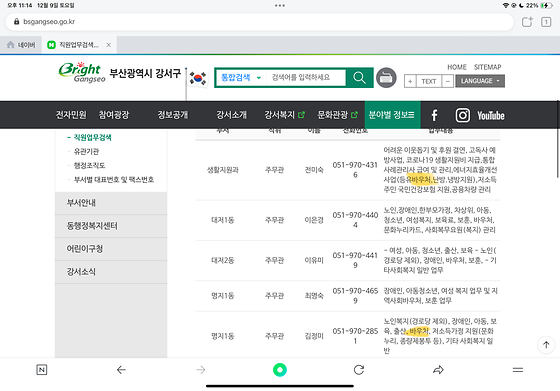Open the SITEMAP link

tap(488, 67)
